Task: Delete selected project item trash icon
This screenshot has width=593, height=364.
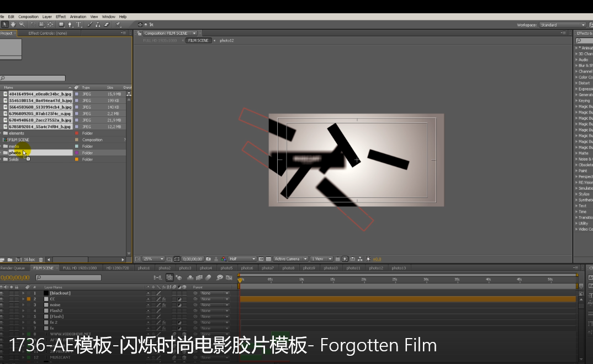Action: 41,260
